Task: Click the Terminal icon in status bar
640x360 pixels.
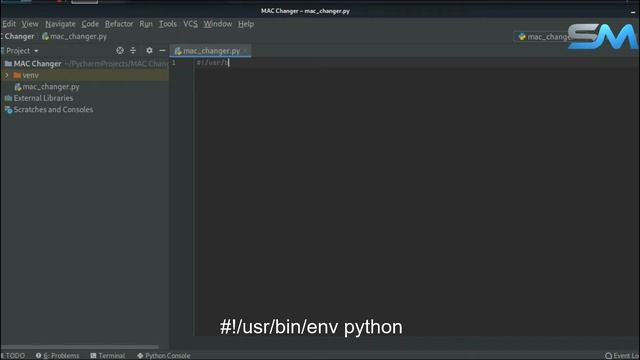Action: coord(93,356)
